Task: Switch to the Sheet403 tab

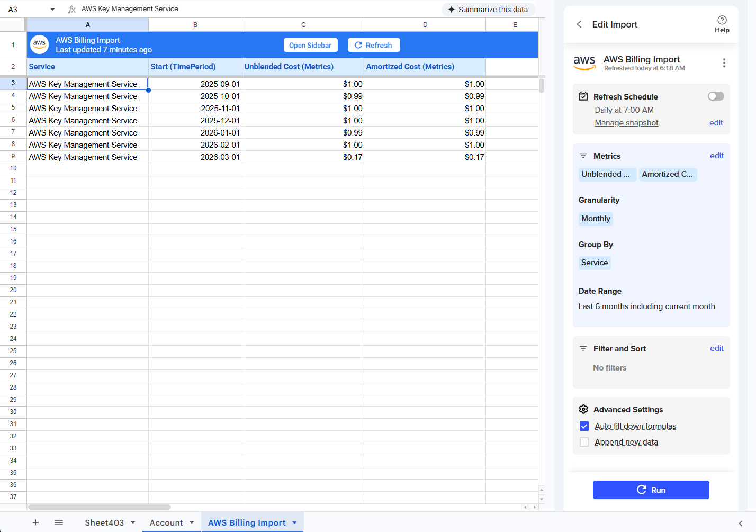Action: 104,522
